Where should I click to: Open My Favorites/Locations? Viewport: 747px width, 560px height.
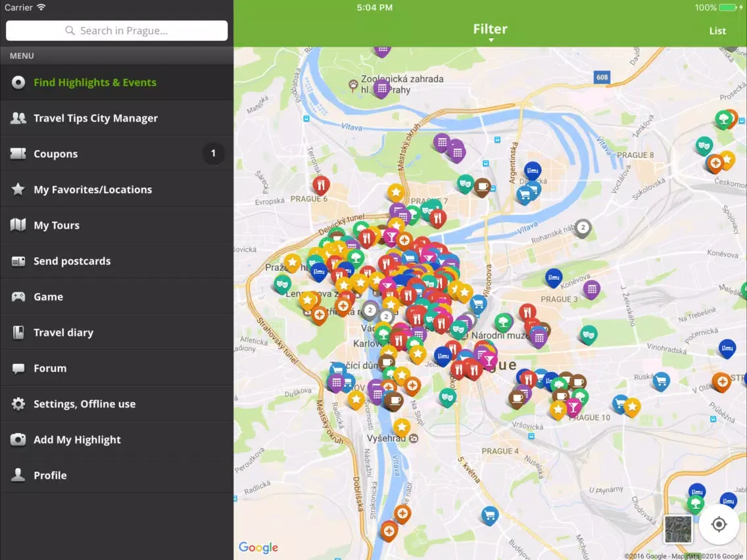point(117,189)
